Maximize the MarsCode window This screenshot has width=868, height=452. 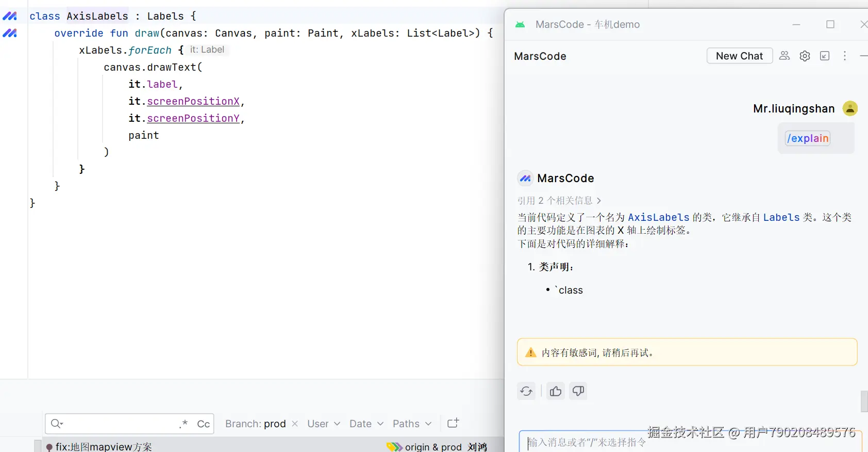tap(830, 24)
